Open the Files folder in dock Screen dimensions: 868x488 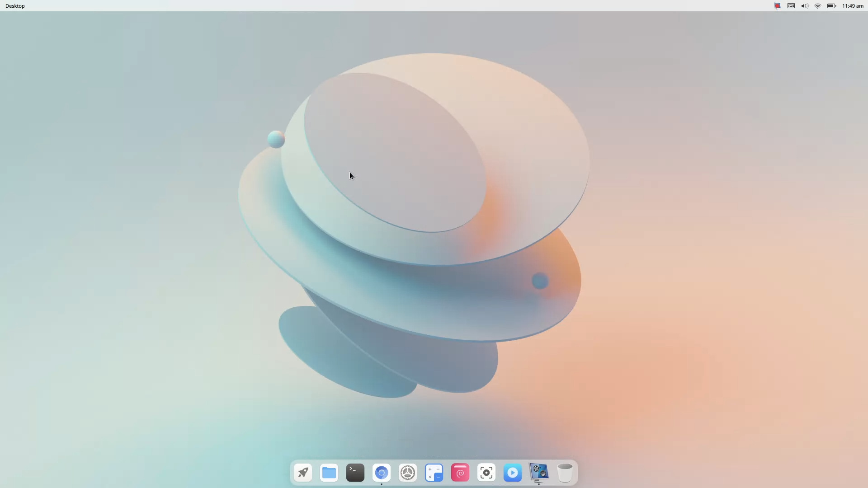coord(329,473)
